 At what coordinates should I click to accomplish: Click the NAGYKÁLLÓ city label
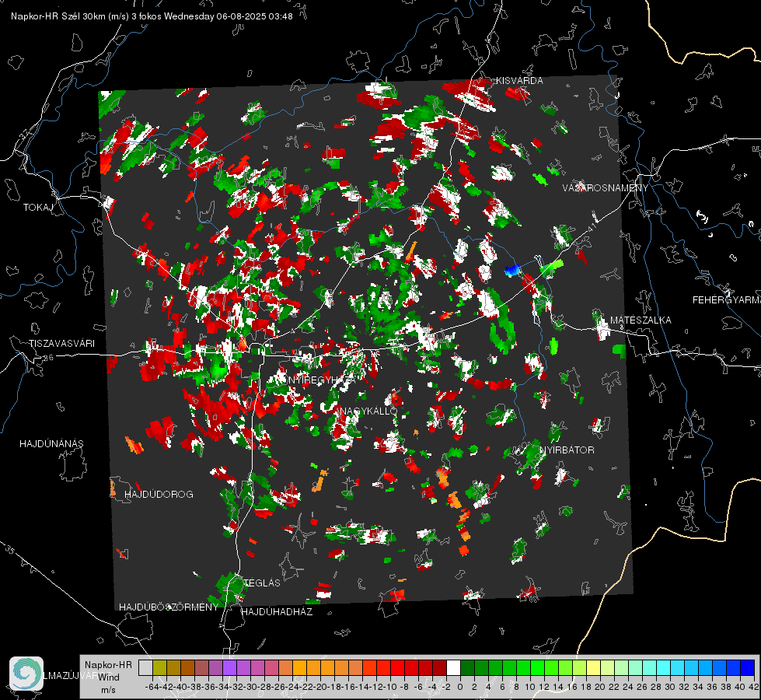pos(368,411)
